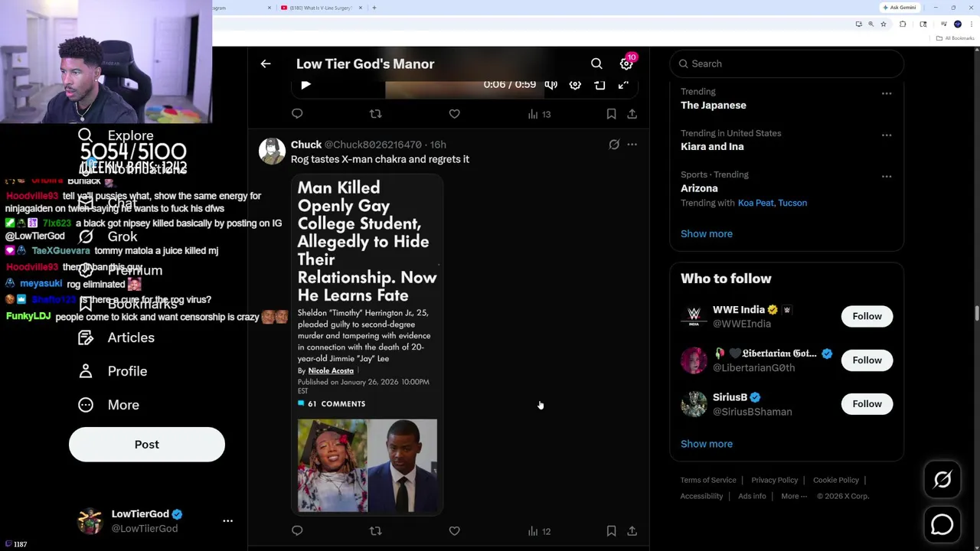Open more options for Arizona trend
The height and width of the screenshot is (551, 980).
[x=887, y=177]
